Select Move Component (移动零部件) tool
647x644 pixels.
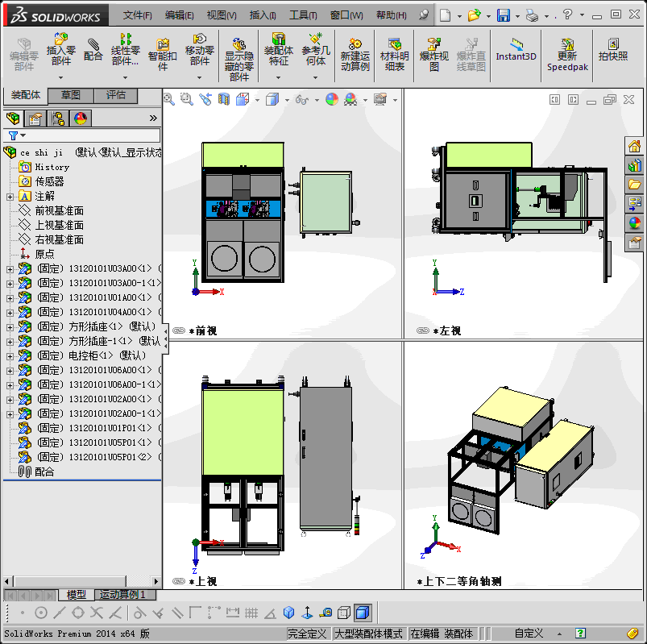tap(200, 49)
